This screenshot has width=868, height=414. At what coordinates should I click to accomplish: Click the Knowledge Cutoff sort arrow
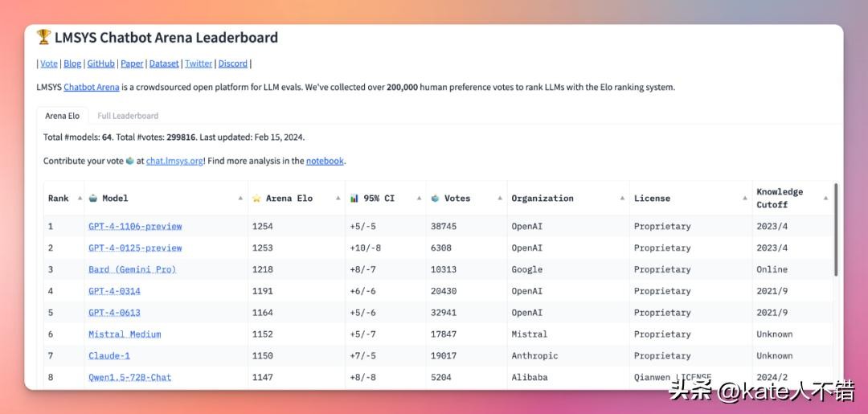pyautogui.click(x=825, y=198)
